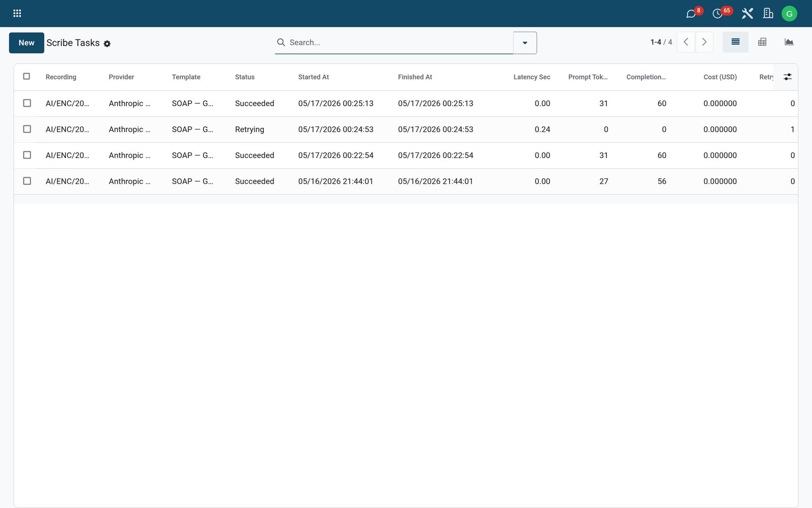Open the company switcher building icon

tap(768, 14)
